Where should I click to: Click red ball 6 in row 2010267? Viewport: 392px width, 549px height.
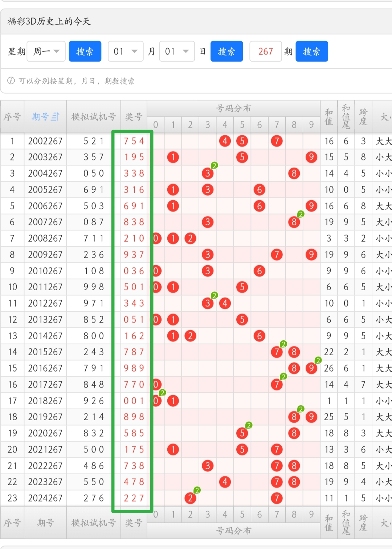point(260,271)
